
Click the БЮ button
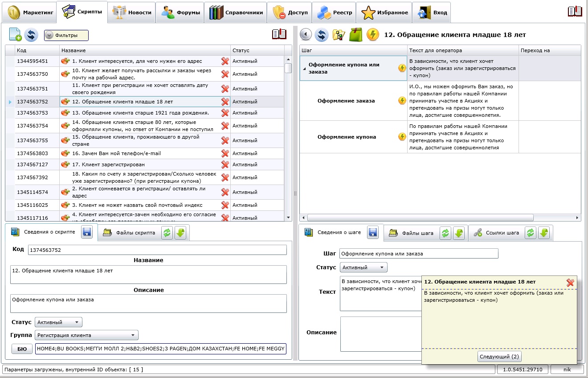22,349
